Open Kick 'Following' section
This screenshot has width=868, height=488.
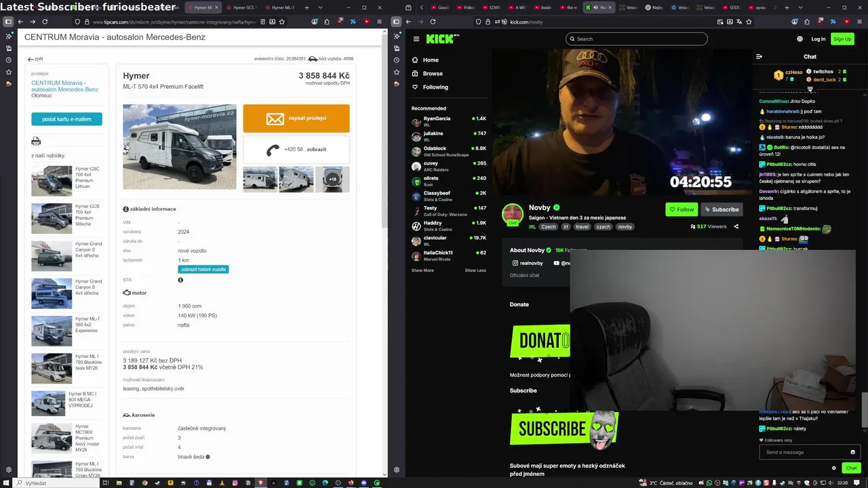[x=430, y=87]
